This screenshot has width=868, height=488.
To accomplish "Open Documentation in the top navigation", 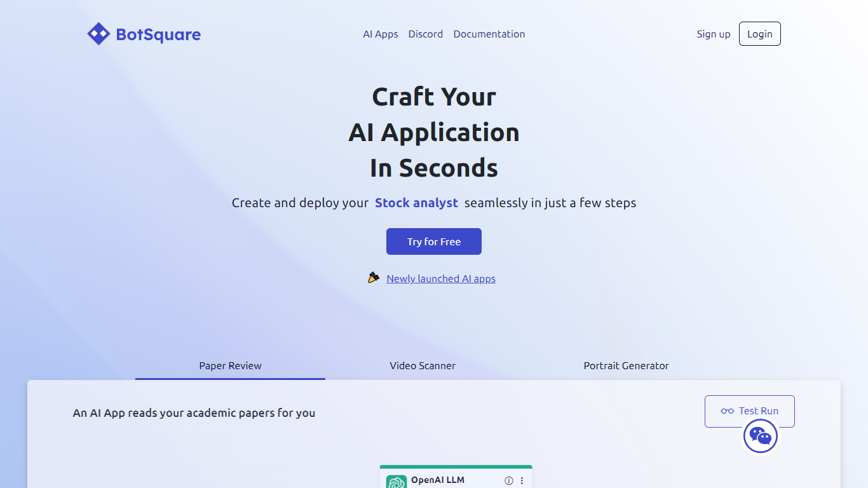I will click(489, 34).
